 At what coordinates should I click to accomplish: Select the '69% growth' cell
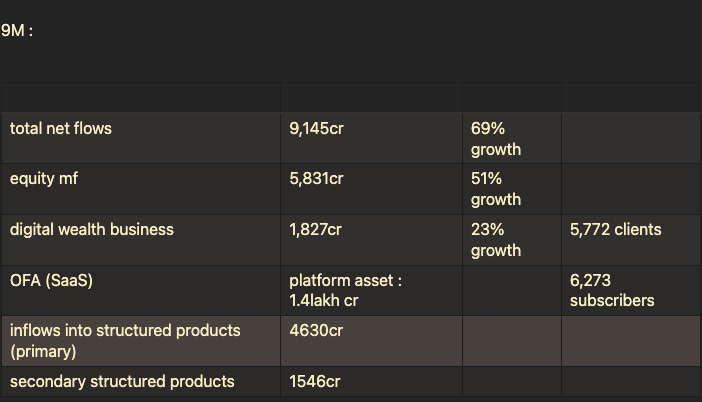click(x=512, y=138)
